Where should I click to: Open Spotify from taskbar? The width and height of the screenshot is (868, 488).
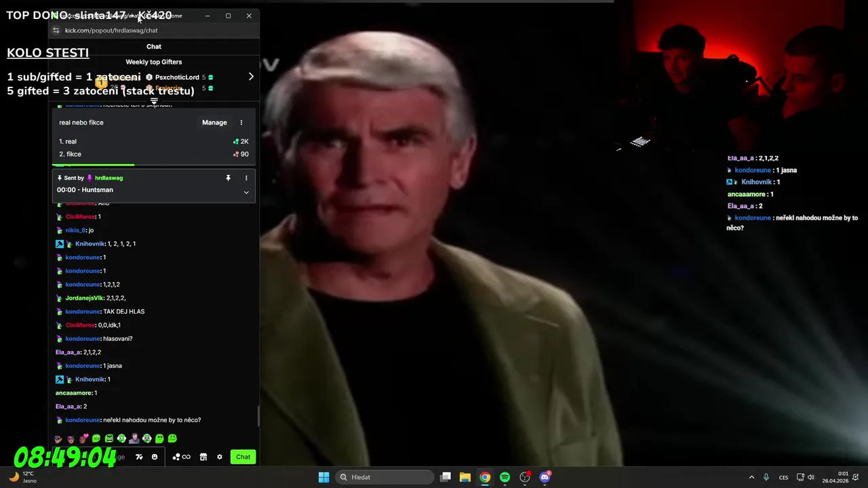tap(505, 477)
